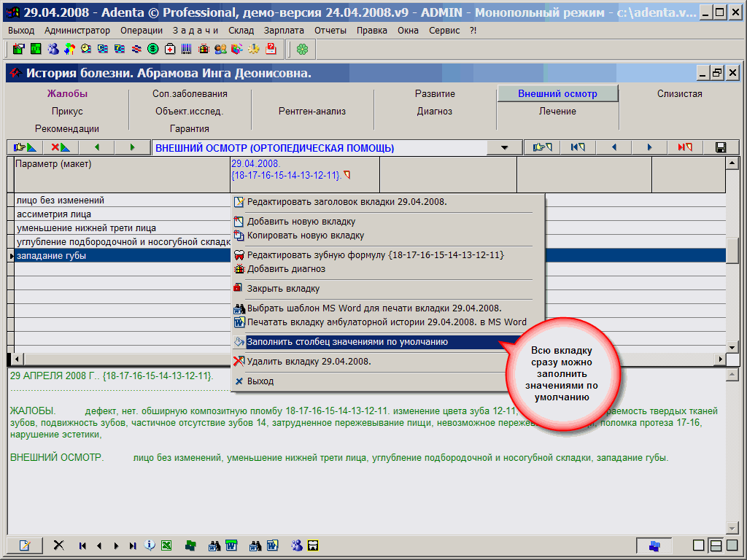Image resolution: width=747 pixels, height=560 pixels.
Task: Switch to the Жалобы tab
Action: [67, 93]
